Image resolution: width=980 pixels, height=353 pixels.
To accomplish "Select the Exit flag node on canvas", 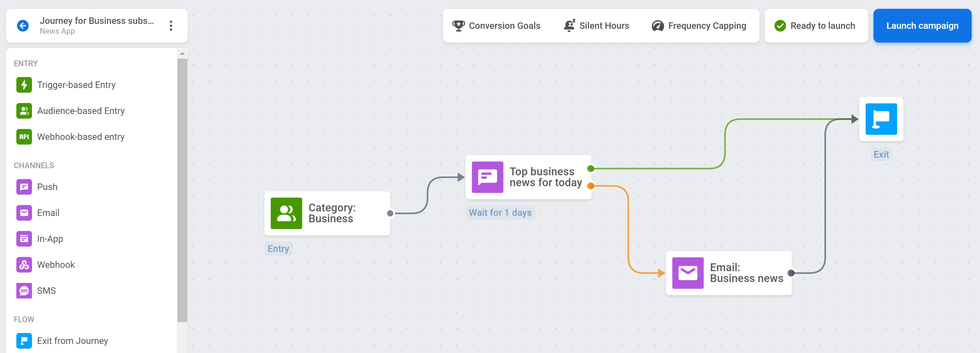I will [881, 119].
